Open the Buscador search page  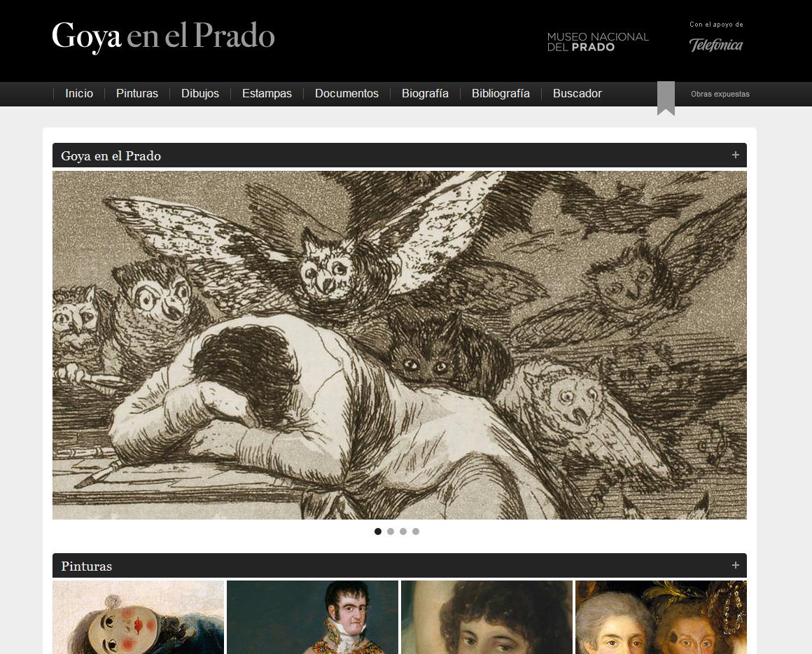click(x=577, y=94)
